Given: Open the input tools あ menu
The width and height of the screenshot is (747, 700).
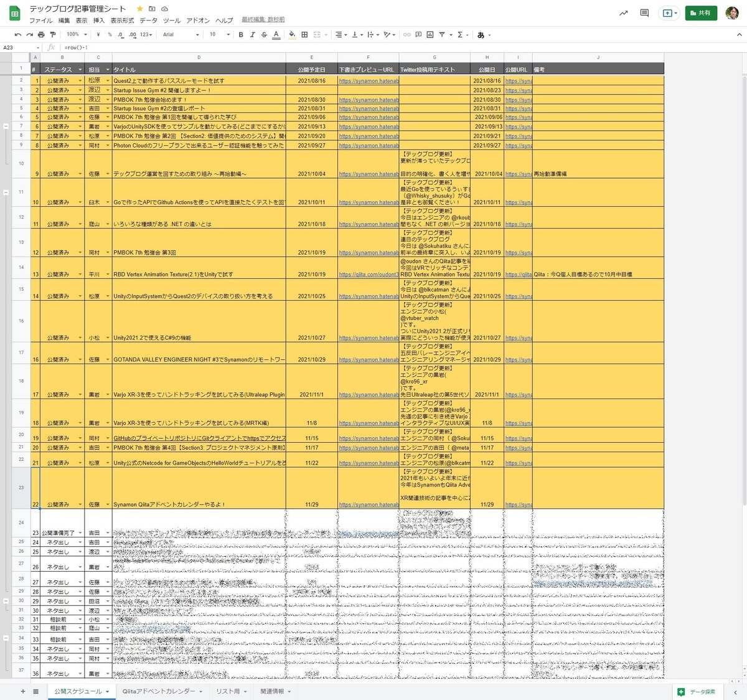Looking at the screenshot, I should (484, 35).
